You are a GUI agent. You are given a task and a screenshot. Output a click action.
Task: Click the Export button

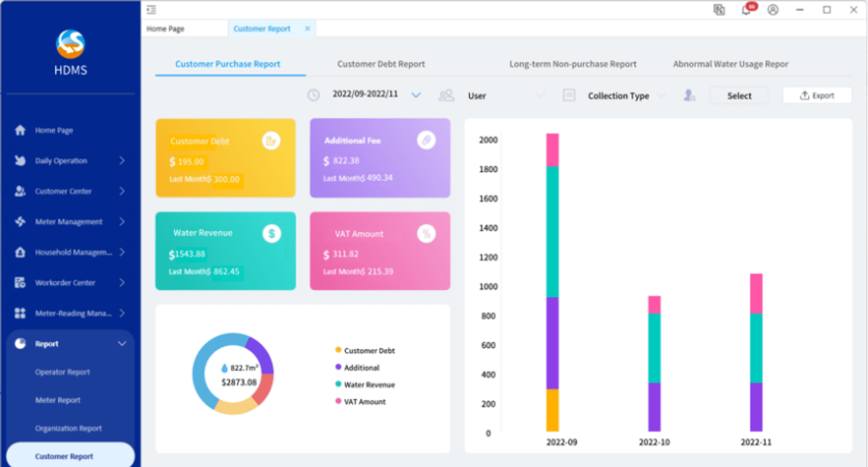(x=817, y=96)
